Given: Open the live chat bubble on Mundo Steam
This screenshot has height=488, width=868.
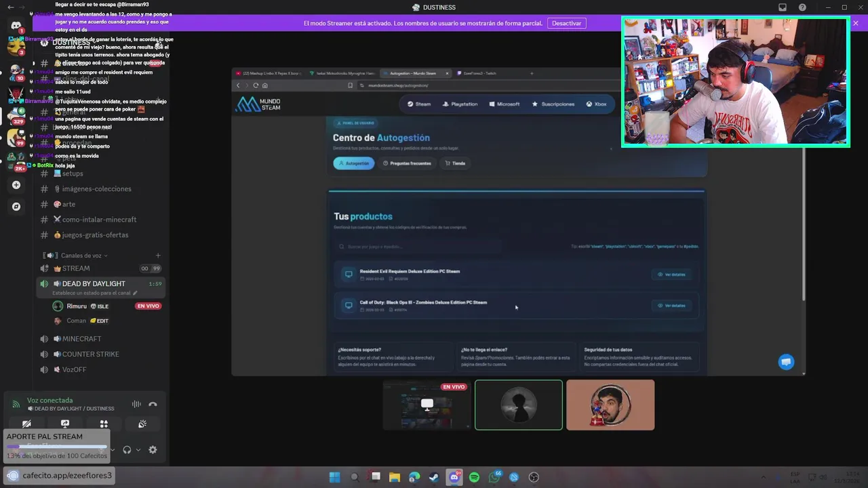Looking at the screenshot, I should pyautogui.click(x=786, y=362).
